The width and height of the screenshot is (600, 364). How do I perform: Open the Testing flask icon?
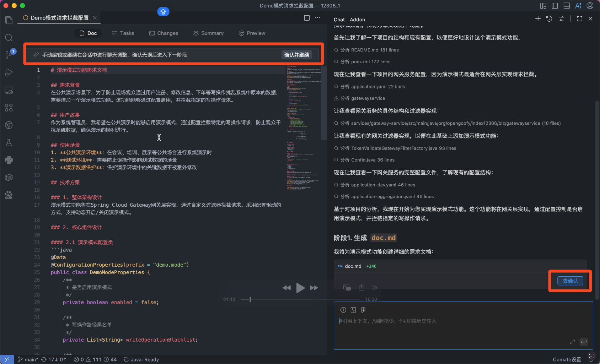[9, 142]
